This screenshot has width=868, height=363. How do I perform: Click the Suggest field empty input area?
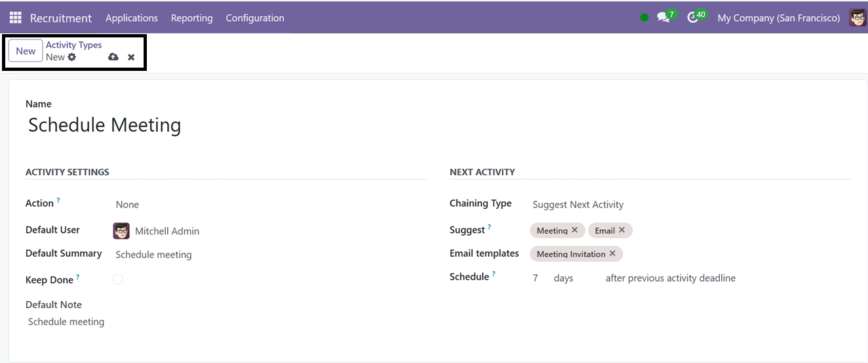[741, 230]
